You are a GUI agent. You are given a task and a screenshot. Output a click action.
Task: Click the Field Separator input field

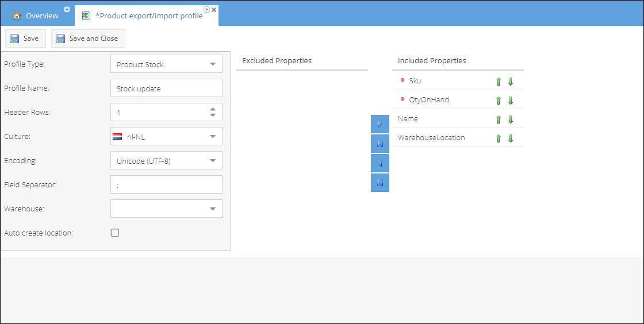(x=166, y=184)
